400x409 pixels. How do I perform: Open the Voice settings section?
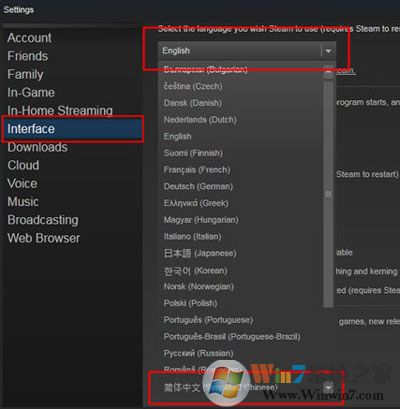22,183
